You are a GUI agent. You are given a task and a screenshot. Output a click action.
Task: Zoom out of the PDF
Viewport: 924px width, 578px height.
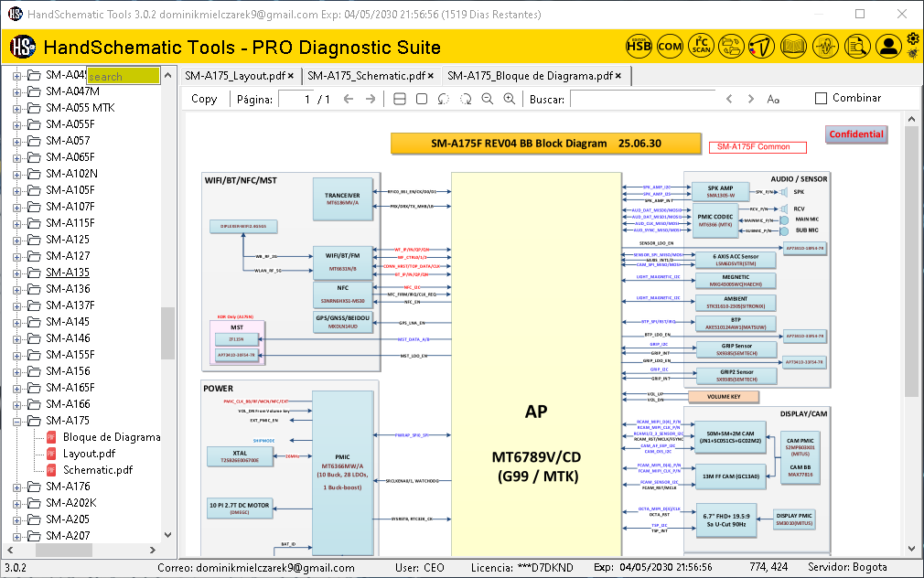(488, 99)
